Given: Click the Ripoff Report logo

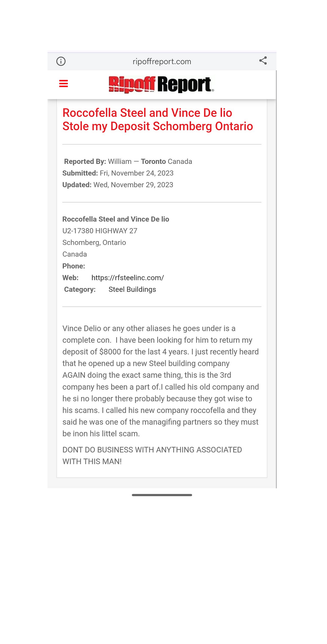Looking at the screenshot, I should click(x=161, y=85).
